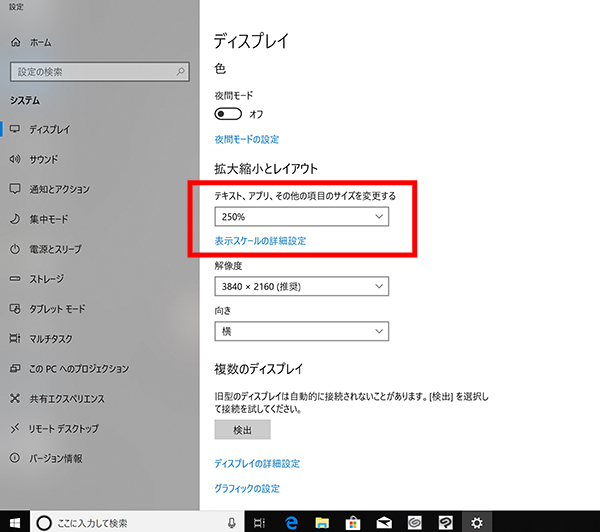The width and height of the screenshot is (600, 532).
Task: Open グラフィックの設定 link
Action: [x=247, y=488]
